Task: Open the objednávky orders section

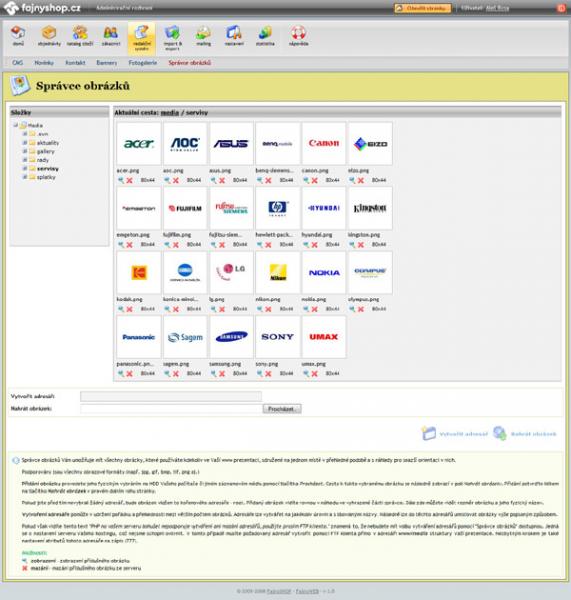Action: click(x=49, y=36)
